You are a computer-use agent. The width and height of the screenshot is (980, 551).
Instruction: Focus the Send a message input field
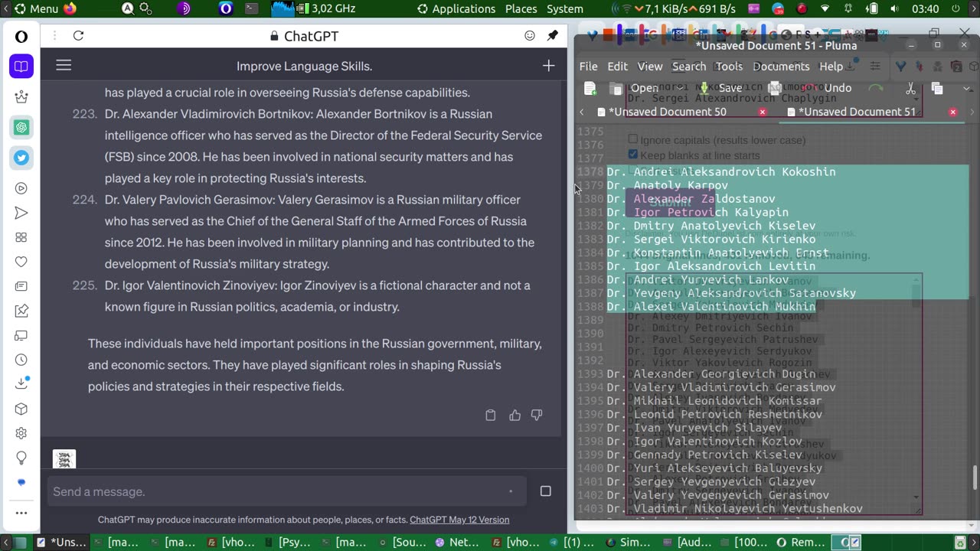286,491
